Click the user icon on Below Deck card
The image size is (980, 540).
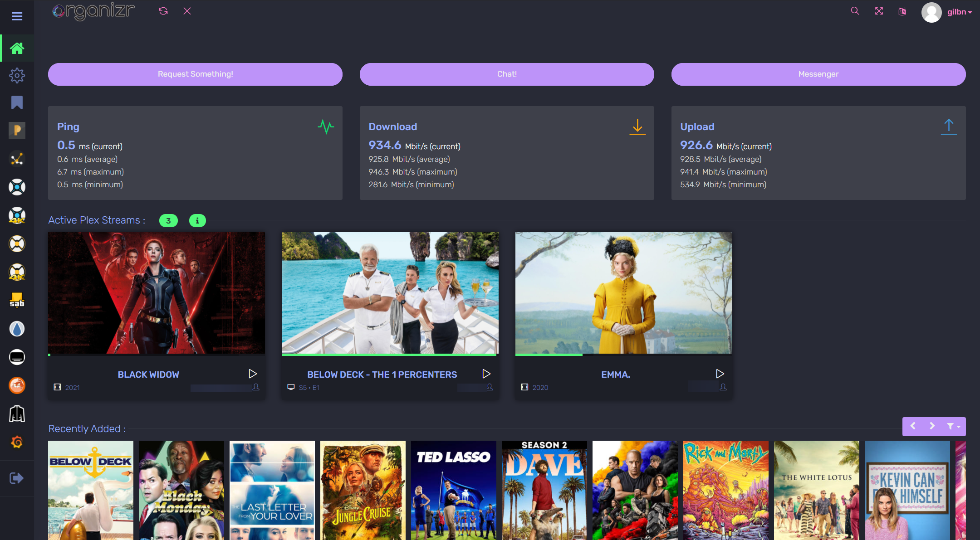[x=490, y=387]
